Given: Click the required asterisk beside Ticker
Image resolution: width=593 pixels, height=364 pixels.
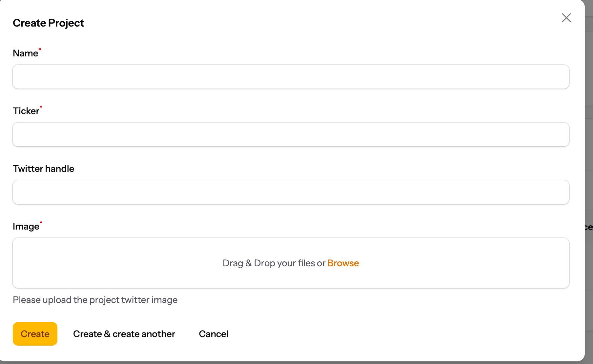Looking at the screenshot, I should 41,107.
